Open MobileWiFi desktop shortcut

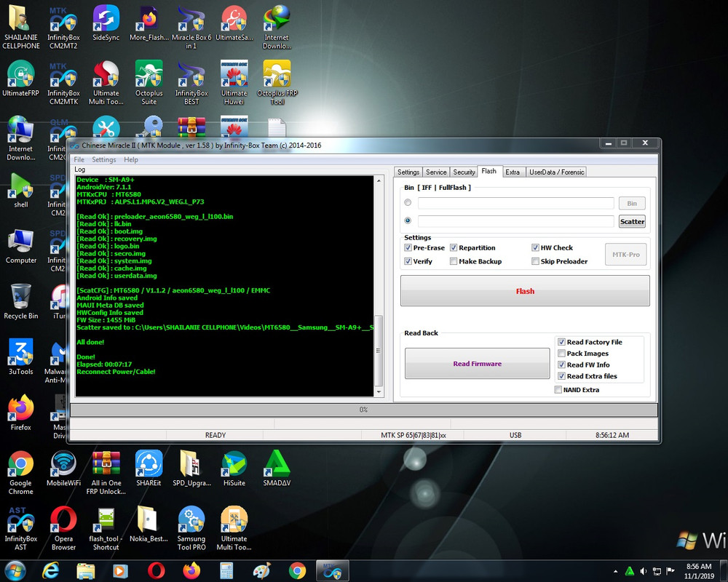[x=63, y=469]
